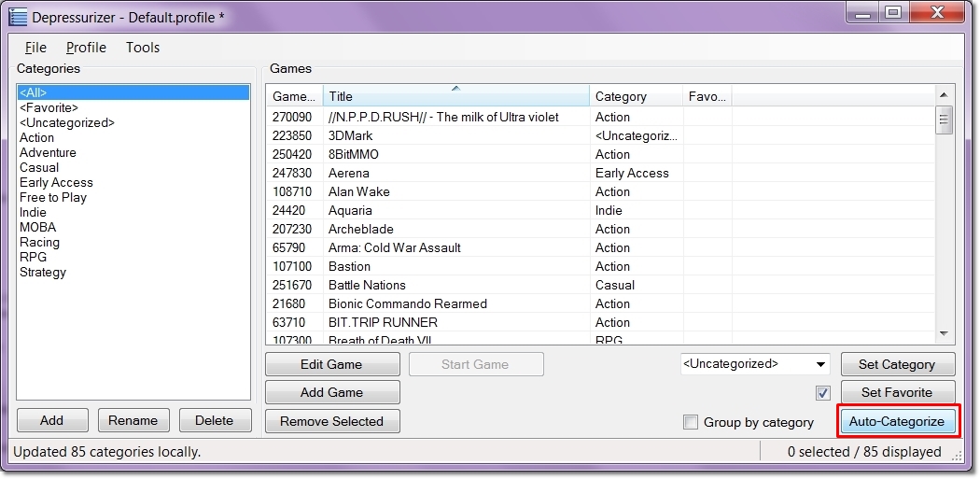
Task: Sort by the Category column header
Action: click(637, 96)
